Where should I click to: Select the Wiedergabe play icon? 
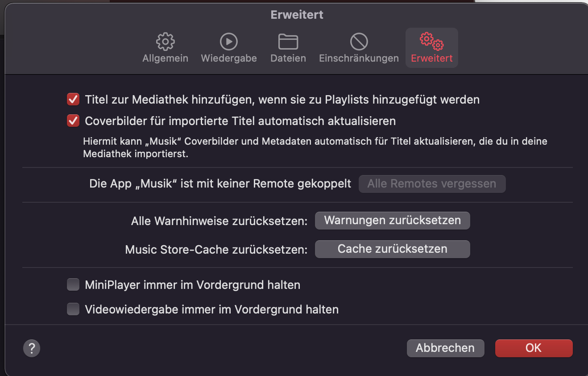(229, 42)
